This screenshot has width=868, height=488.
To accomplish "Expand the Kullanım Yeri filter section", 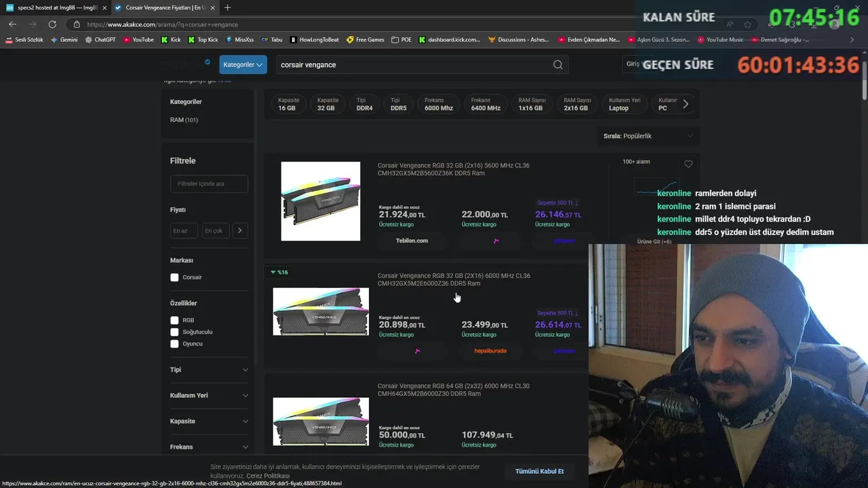I will point(209,396).
